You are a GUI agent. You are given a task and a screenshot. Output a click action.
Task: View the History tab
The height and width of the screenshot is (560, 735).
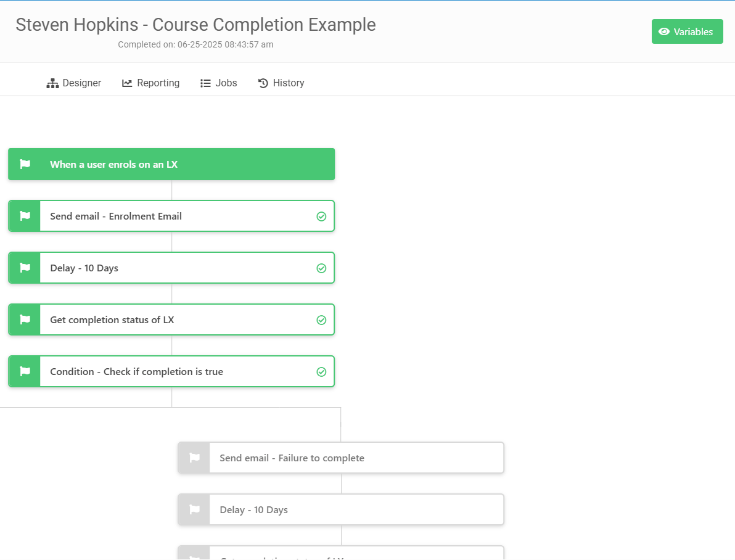click(x=281, y=83)
